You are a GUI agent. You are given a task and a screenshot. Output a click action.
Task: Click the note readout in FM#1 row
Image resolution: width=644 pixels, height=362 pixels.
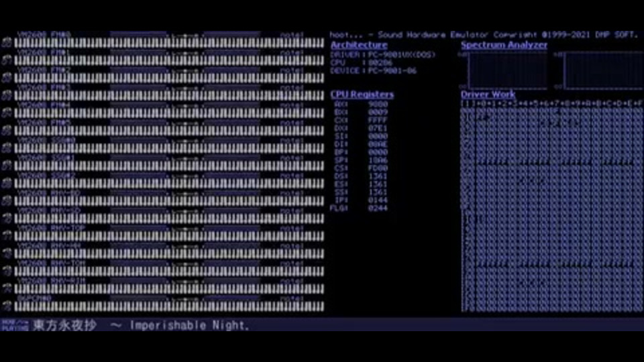(x=292, y=52)
